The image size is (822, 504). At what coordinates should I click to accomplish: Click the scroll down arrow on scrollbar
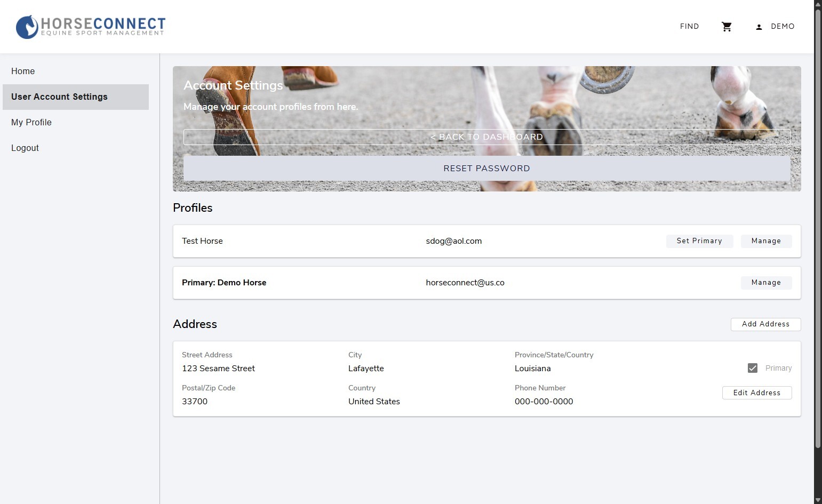coord(818,500)
